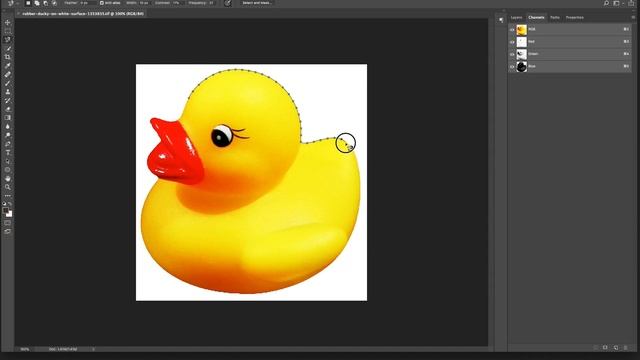Toggle visibility of the Green channel
The height and width of the screenshot is (360, 640).
(x=512, y=54)
